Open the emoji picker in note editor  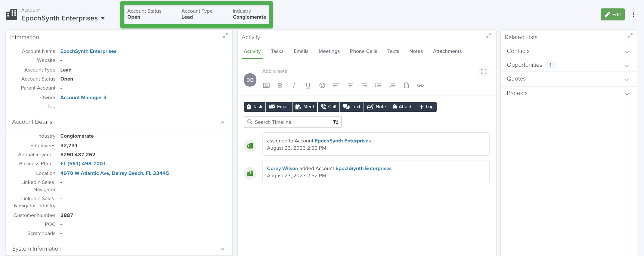click(322, 85)
